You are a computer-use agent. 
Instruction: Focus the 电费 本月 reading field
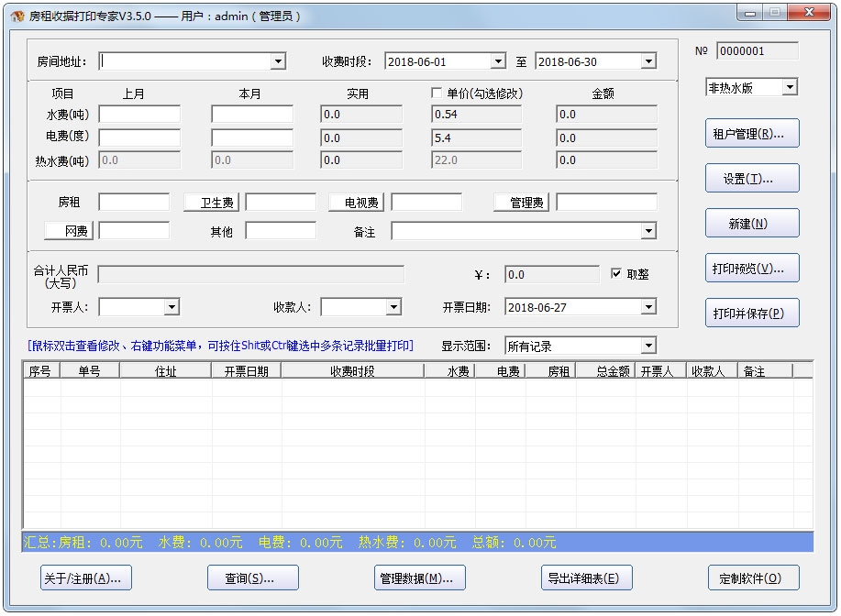click(252, 137)
